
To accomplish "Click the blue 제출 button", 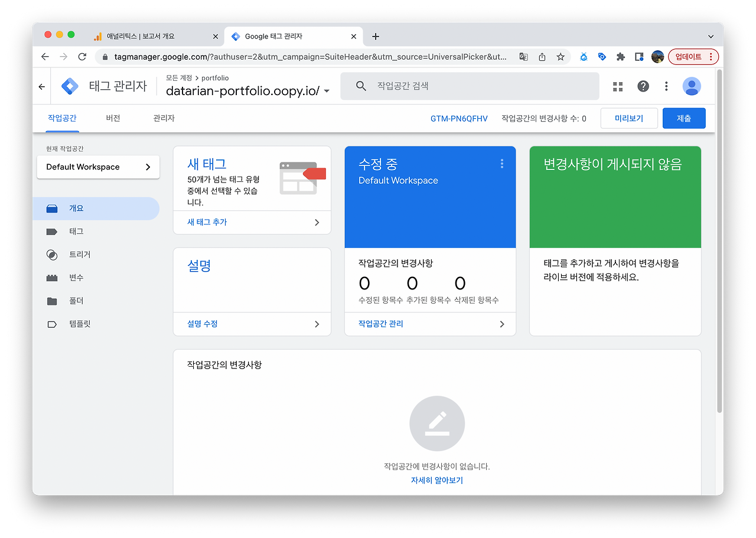I will coord(684,118).
